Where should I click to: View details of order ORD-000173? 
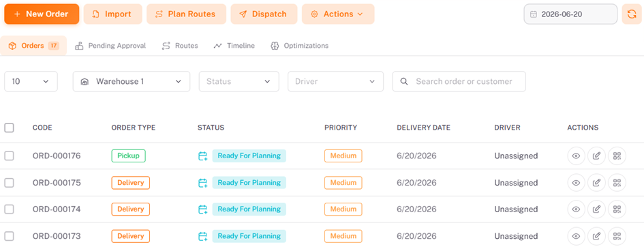click(x=577, y=236)
